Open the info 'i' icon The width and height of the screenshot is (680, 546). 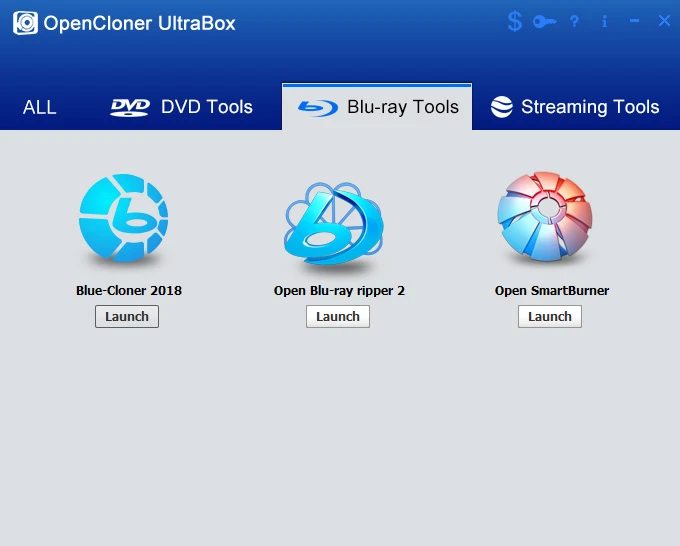point(605,21)
